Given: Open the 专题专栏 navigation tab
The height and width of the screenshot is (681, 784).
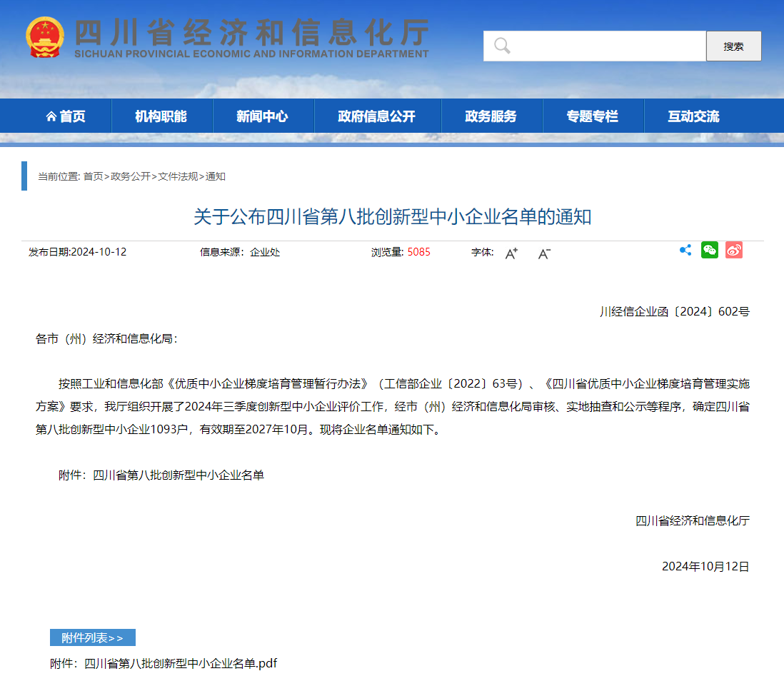Looking at the screenshot, I should point(592,116).
